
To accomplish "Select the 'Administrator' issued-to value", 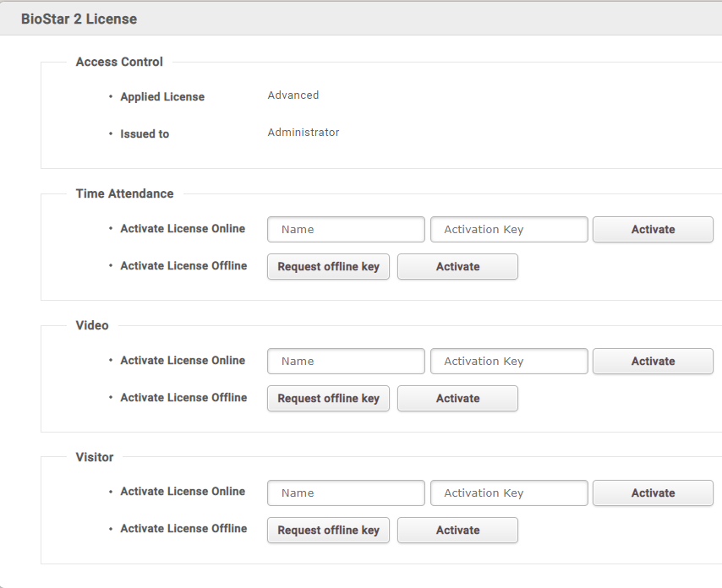I will point(304,133).
